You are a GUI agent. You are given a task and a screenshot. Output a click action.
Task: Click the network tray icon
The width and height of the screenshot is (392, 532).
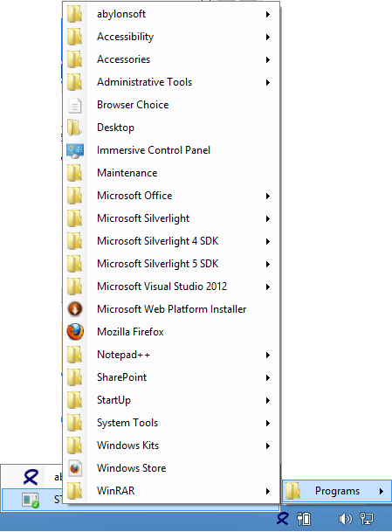pyautogui.click(x=367, y=519)
